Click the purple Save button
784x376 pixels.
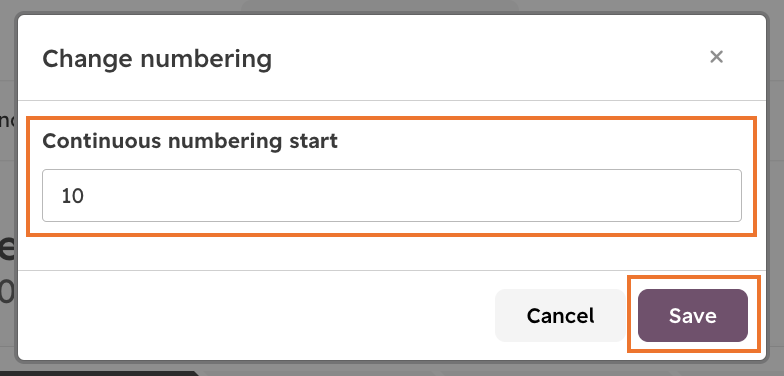(x=692, y=316)
